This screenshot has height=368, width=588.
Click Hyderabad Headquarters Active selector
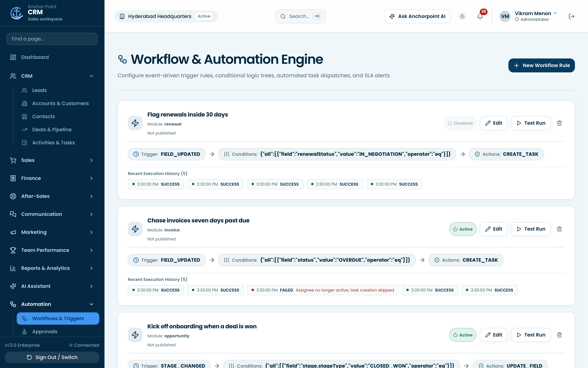(x=166, y=16)
